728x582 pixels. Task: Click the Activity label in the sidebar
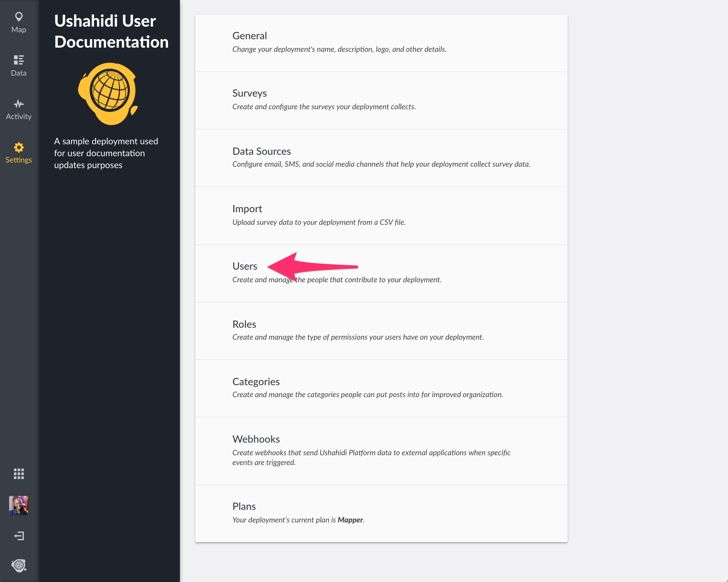19,117
